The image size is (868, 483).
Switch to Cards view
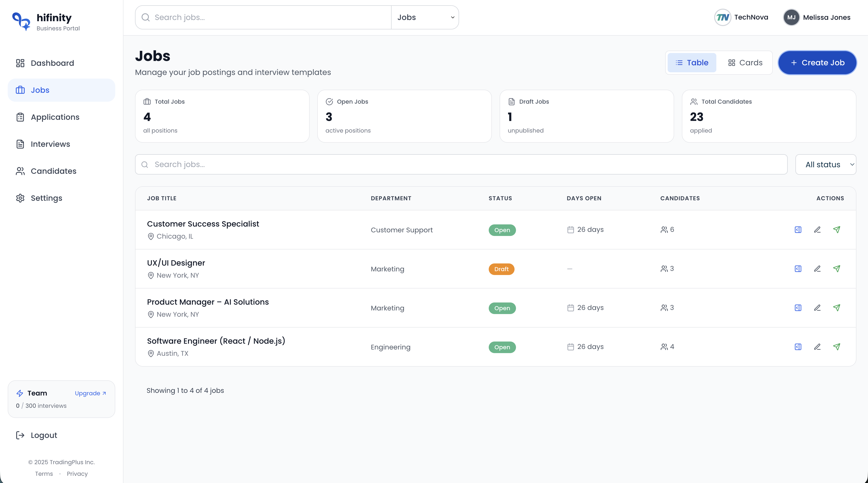coord(745,62)
